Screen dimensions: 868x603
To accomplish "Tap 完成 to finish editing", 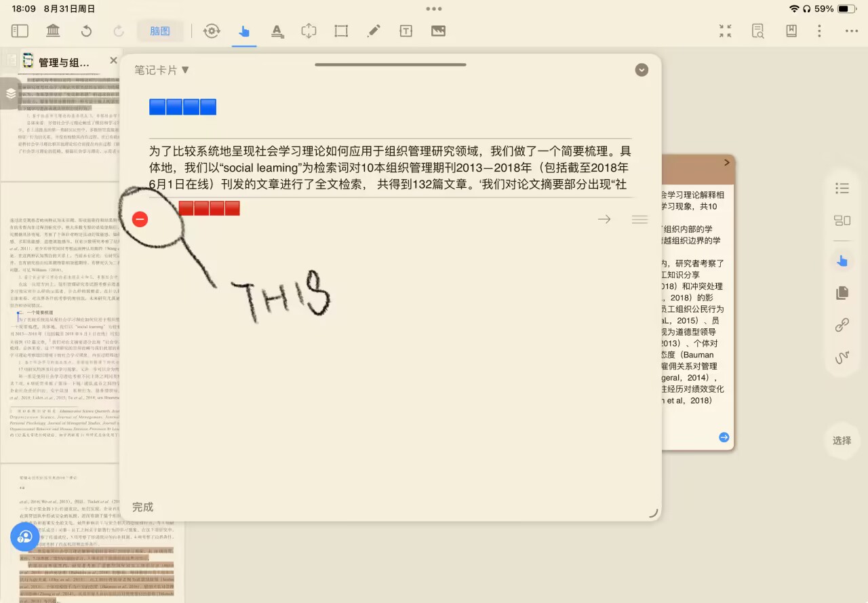I will click(x=142, y=507).
